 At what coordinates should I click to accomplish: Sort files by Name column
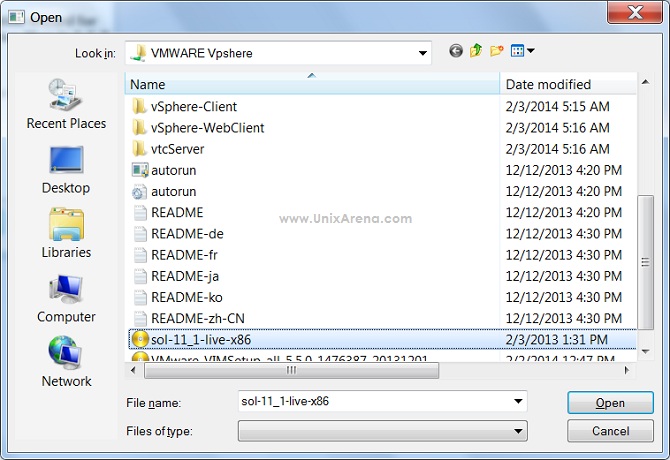coord(312,84)
